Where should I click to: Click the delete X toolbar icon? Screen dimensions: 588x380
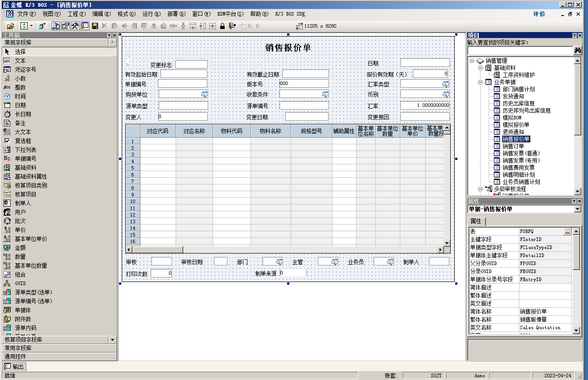105,26
